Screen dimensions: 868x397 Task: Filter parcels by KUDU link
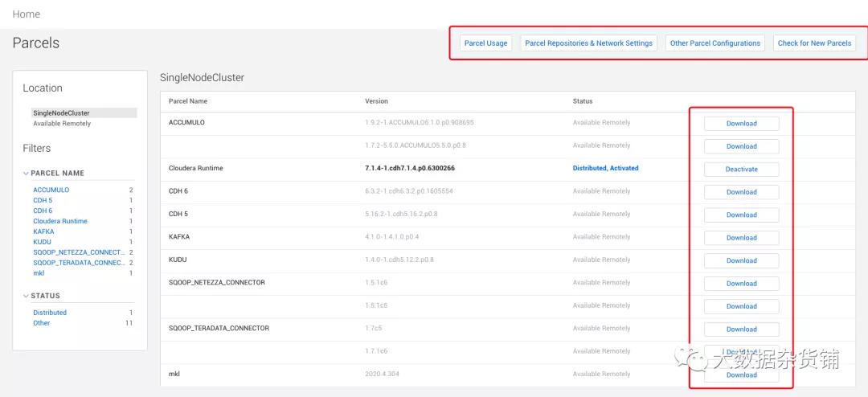tap(42, 242)
